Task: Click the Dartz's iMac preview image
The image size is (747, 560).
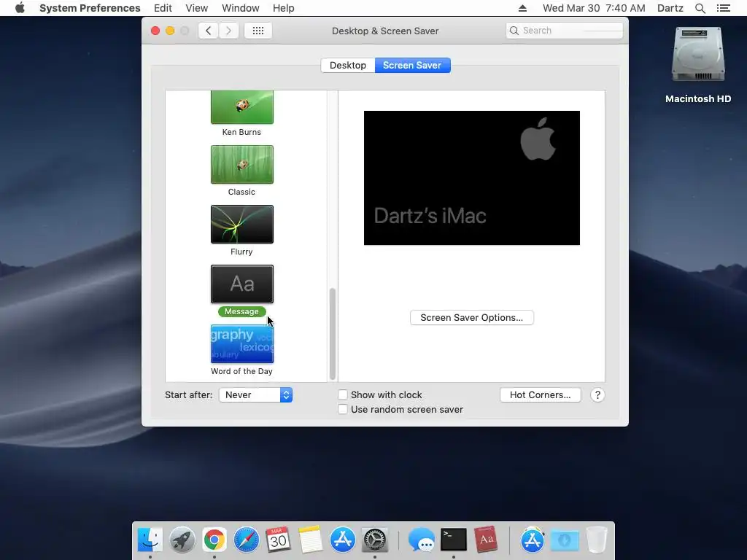Action: coord(472,178)
